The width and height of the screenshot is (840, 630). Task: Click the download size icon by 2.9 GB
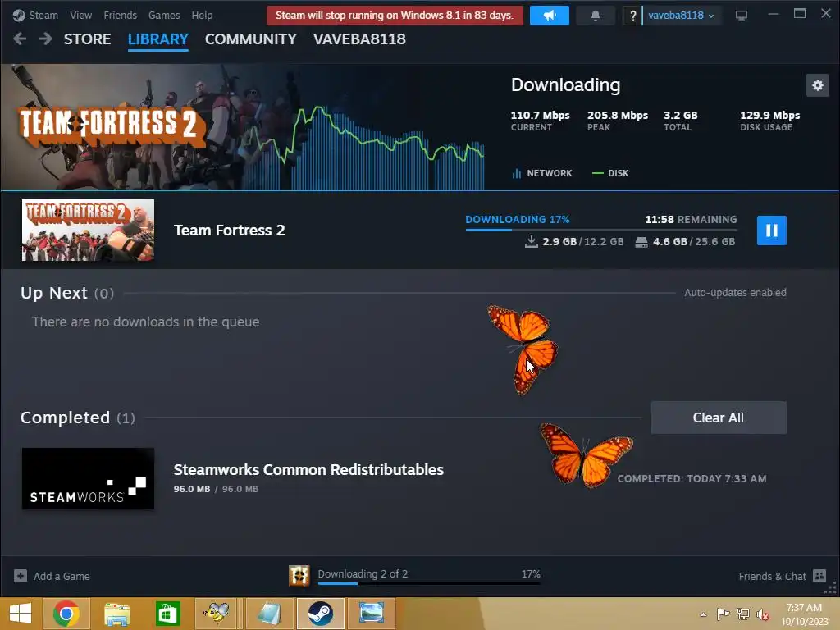tap(531, 242)
